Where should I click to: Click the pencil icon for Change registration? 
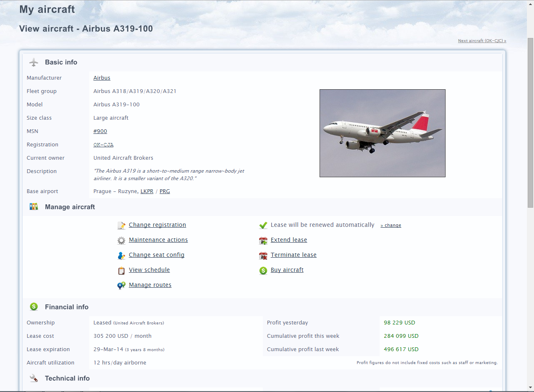(x=121, y=226)
